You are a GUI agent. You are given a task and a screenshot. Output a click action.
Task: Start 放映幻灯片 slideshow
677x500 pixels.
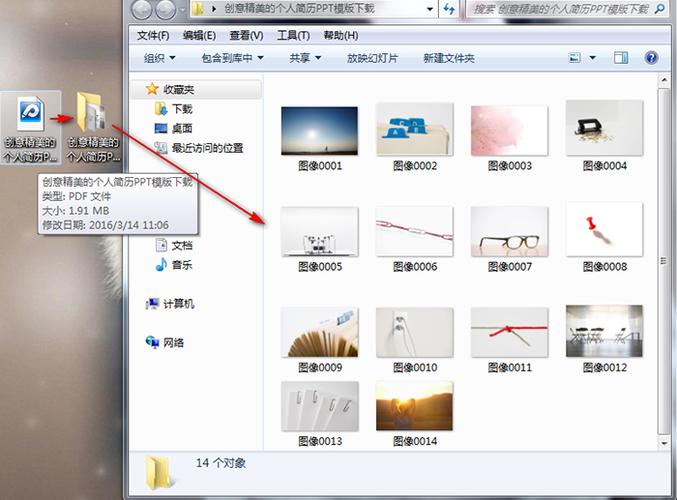(x=372, y=58)
